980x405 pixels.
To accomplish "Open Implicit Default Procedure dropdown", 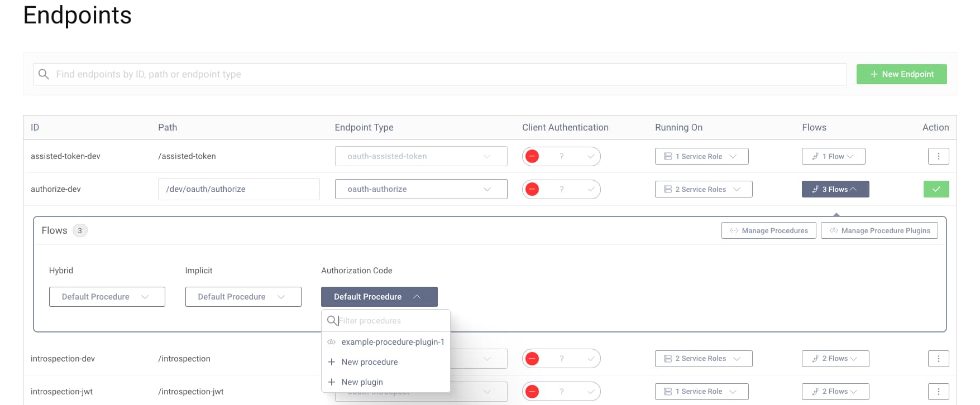I will (x=243, y=297).
